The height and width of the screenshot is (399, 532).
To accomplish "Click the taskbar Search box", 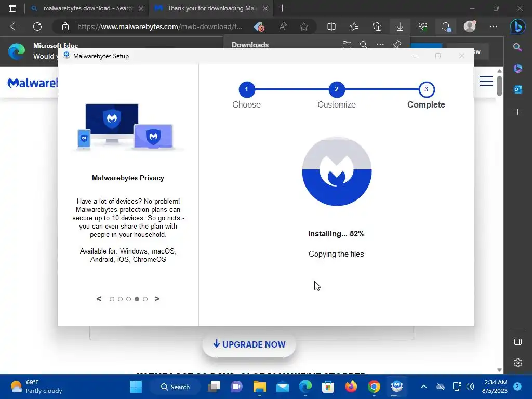I will (176, 387).
